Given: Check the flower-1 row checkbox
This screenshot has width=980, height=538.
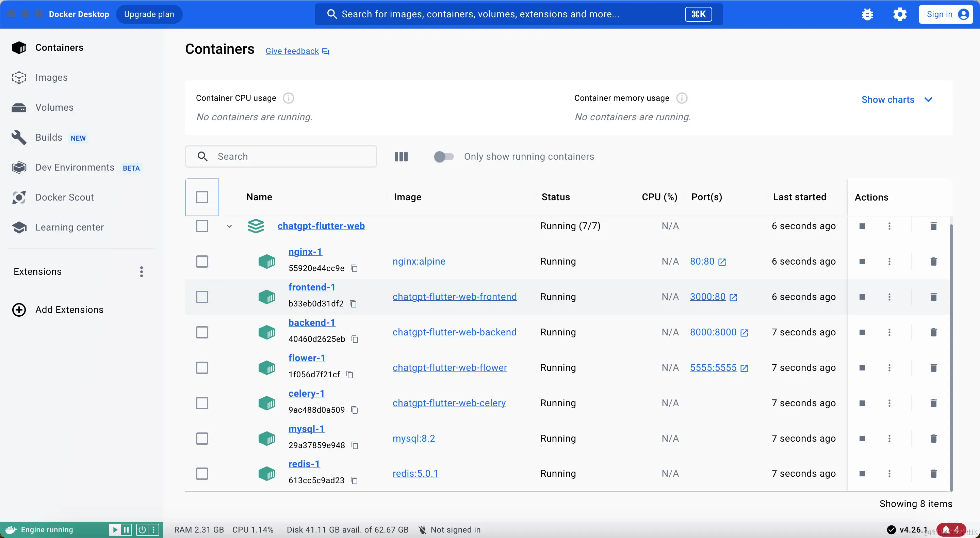Looking at the screenshot, I should (202, 368).
